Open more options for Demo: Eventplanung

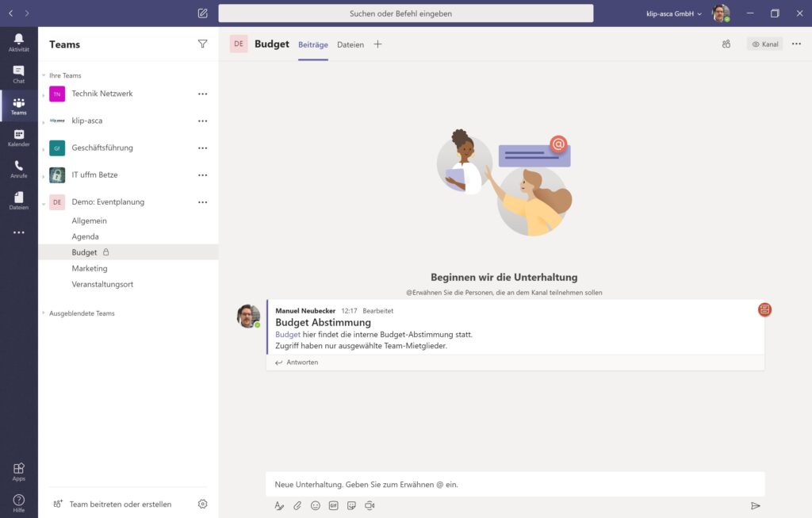click(x=202, y=202)
